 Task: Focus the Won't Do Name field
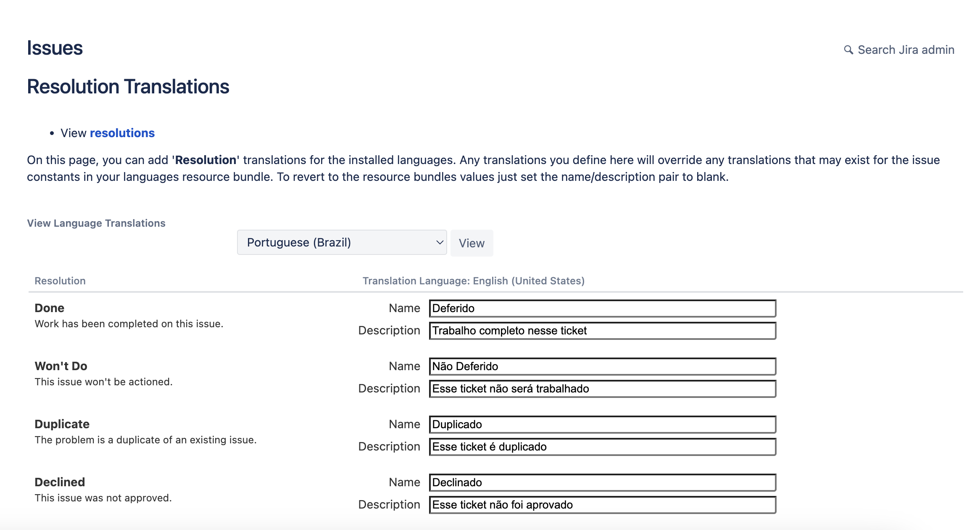click(x=602, y=366)
